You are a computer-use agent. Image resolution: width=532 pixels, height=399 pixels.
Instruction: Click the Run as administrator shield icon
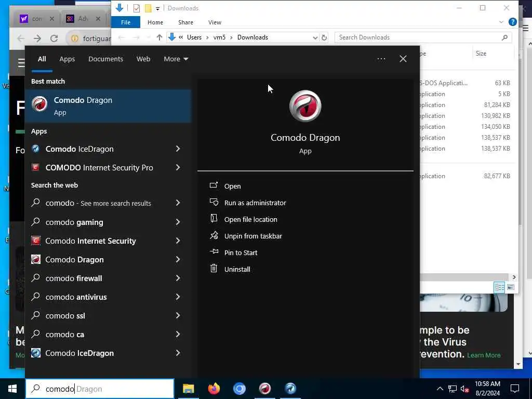click(214, 202)
